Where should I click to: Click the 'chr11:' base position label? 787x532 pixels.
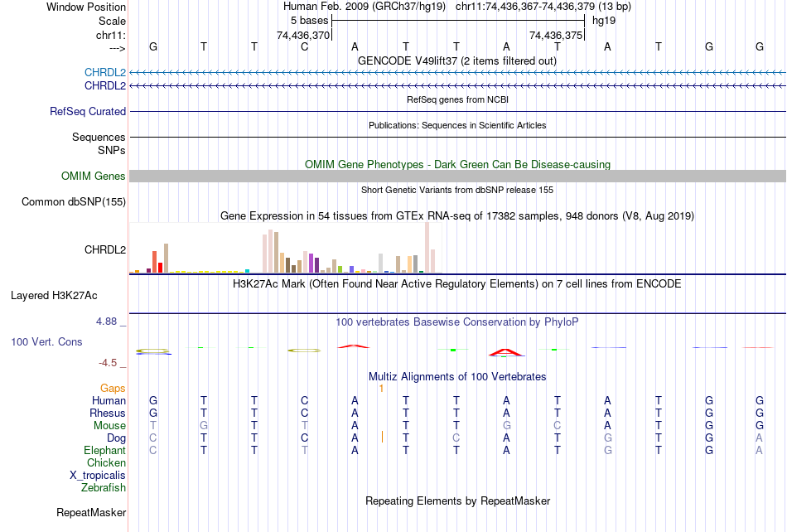tap(111, 35)
